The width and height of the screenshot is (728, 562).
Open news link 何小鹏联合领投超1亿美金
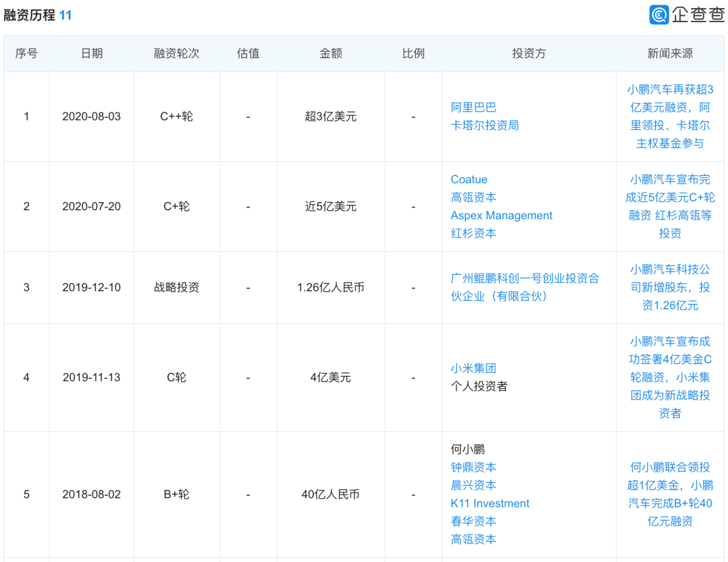[x=670, y=494]
